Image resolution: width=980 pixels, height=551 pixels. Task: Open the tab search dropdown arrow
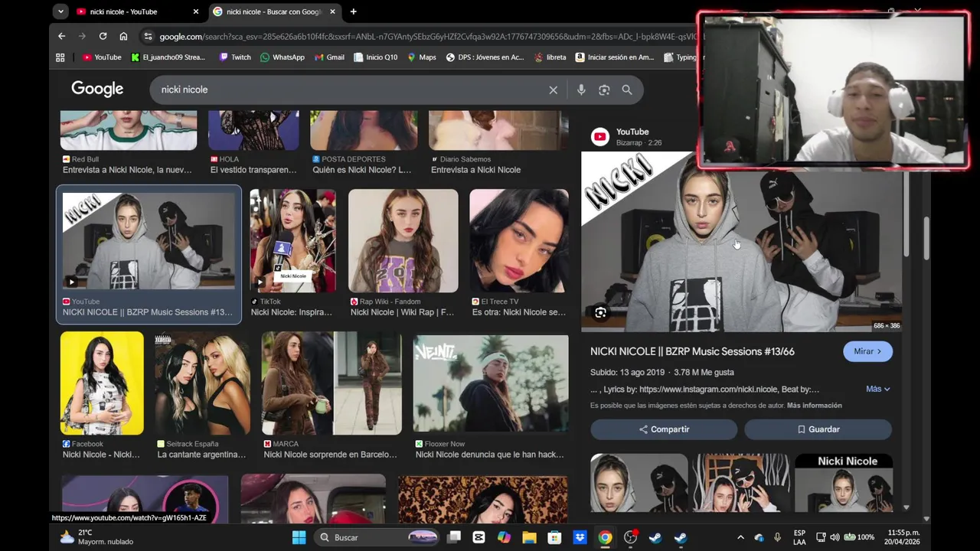60,11
